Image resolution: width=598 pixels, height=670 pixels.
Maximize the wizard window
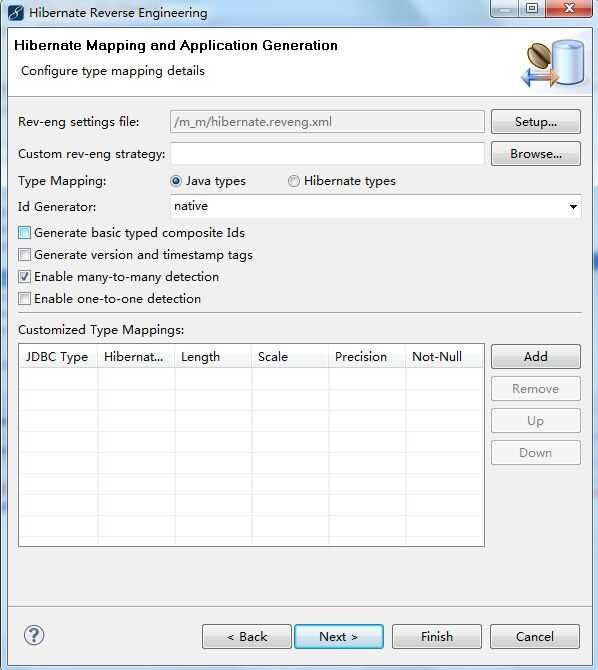pyautogui.click(x=532, y=8)
